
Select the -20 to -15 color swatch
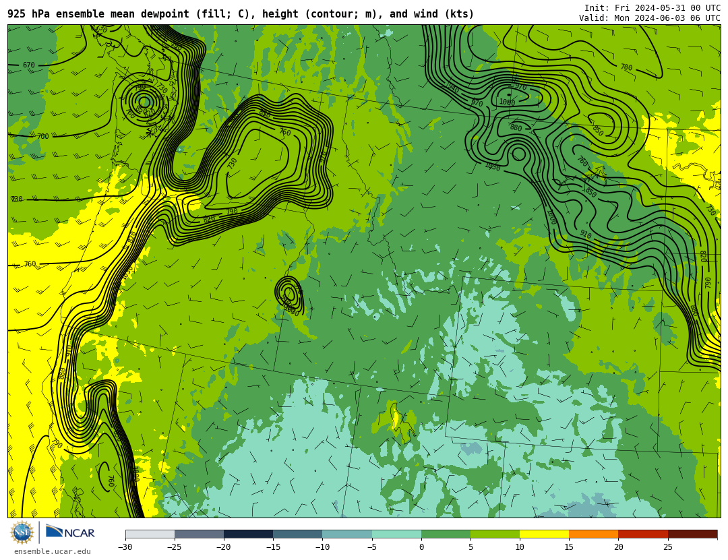click(x=248, y=534)
